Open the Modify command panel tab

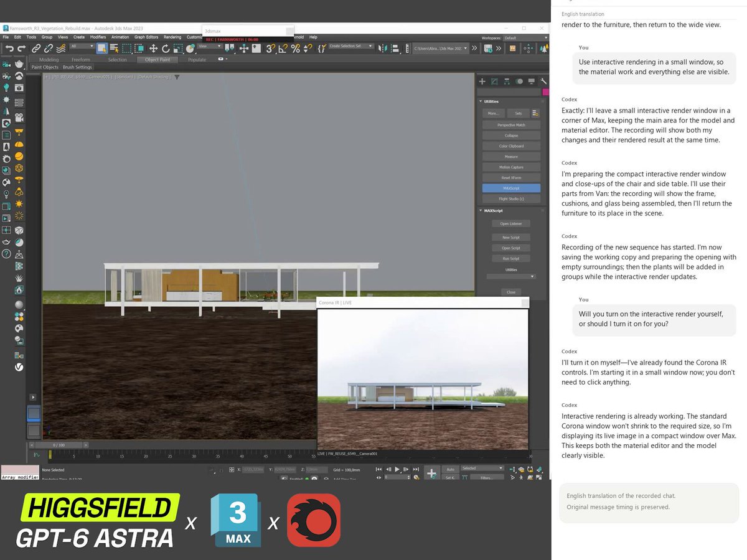click(495, 81)
